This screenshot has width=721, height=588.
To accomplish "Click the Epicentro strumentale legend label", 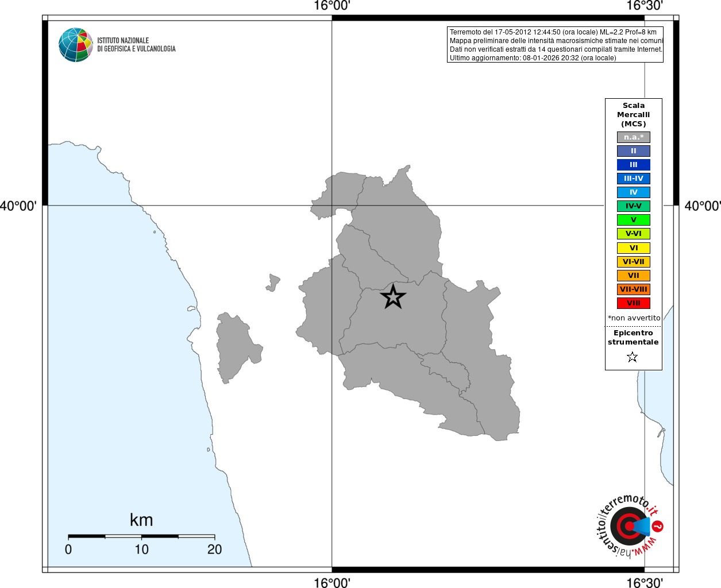I will click(x=633, y=338).
